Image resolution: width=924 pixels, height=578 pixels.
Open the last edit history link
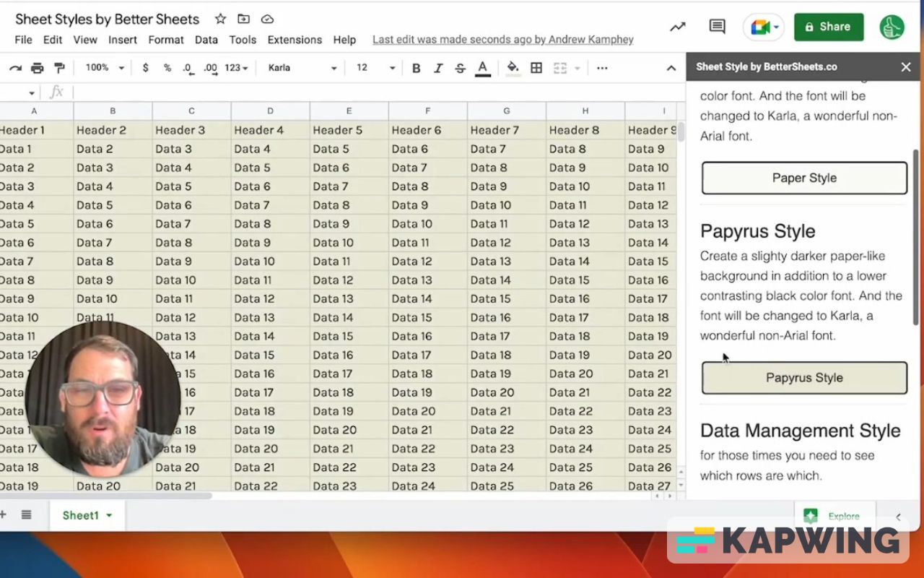[503, 40]
